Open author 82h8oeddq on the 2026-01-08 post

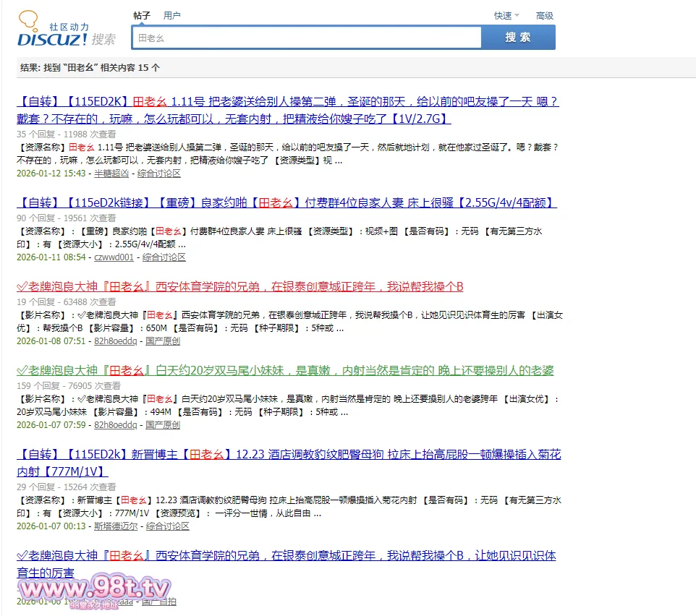pos(116,341)
